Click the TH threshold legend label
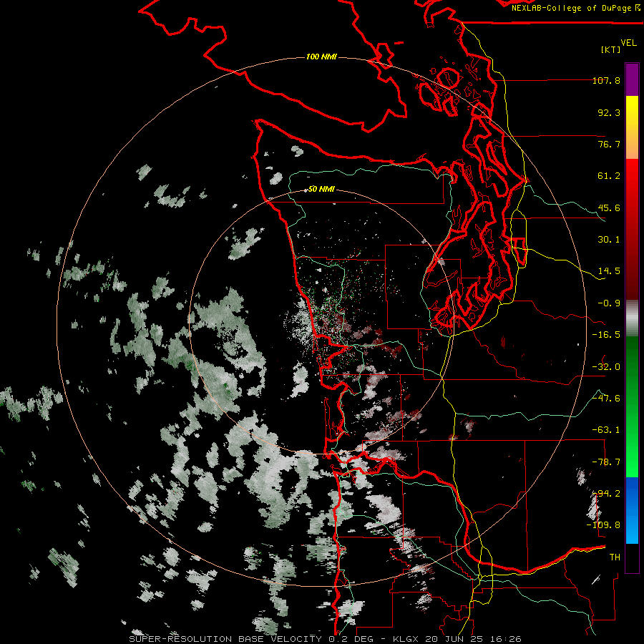644x644 pixels. click(615, 557)
